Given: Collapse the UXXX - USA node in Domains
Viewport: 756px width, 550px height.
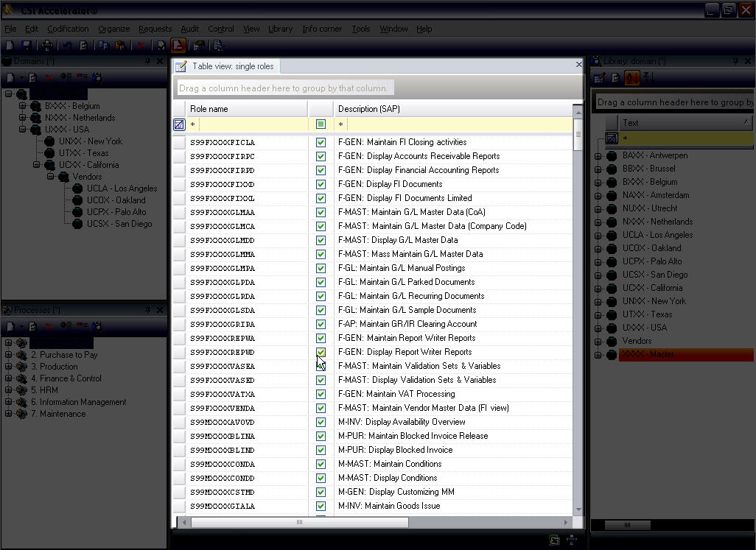Looking at the screenshot, I should (23, 129).
